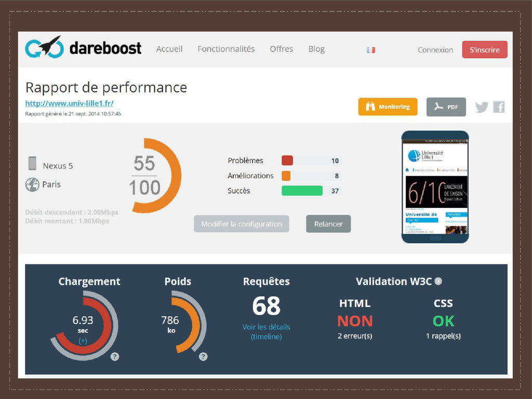Open Voir les détails (timeline) link
The image size is (532, 399).
[267, 332]
